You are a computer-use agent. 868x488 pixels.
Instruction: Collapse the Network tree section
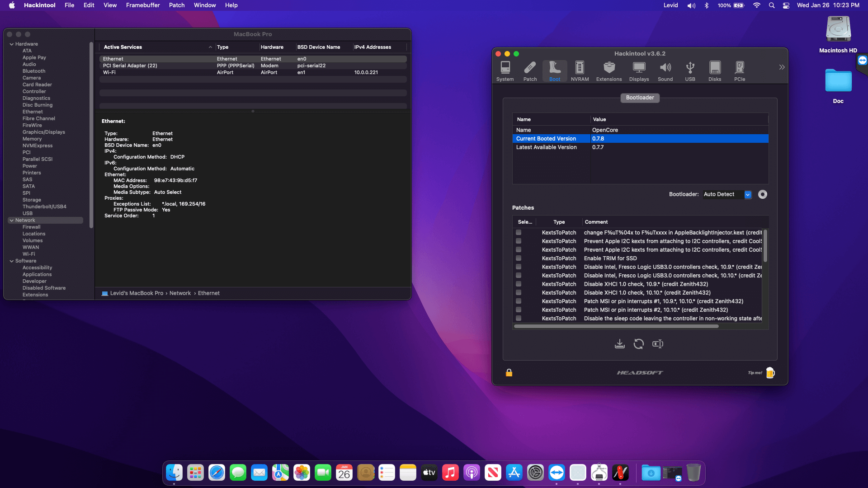tap(11, 221)
